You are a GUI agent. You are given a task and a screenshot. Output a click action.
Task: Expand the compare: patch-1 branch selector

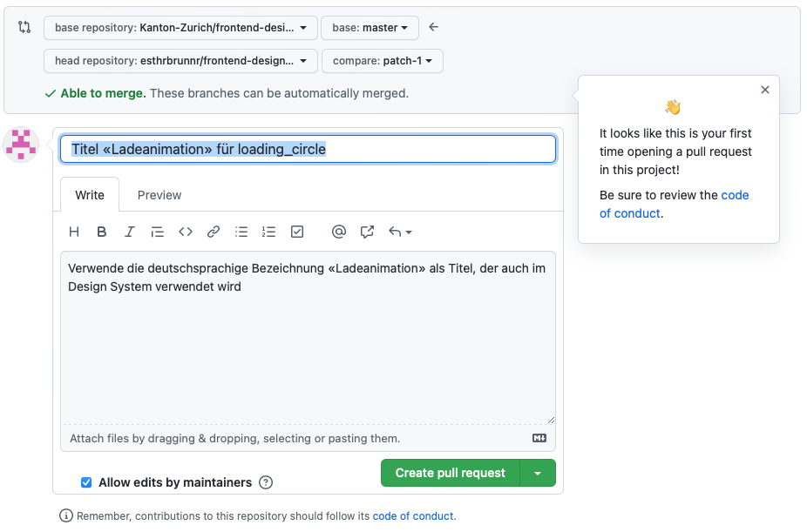click(x=382, y=61)
